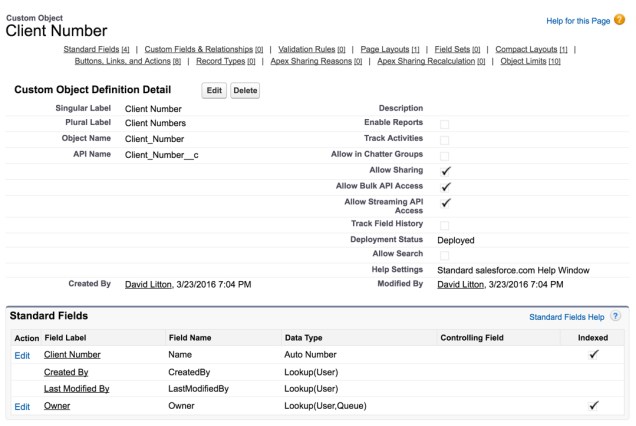Click the Edit button for the custom object
Viewport: 636px width, 426px height.
point(213,91)
